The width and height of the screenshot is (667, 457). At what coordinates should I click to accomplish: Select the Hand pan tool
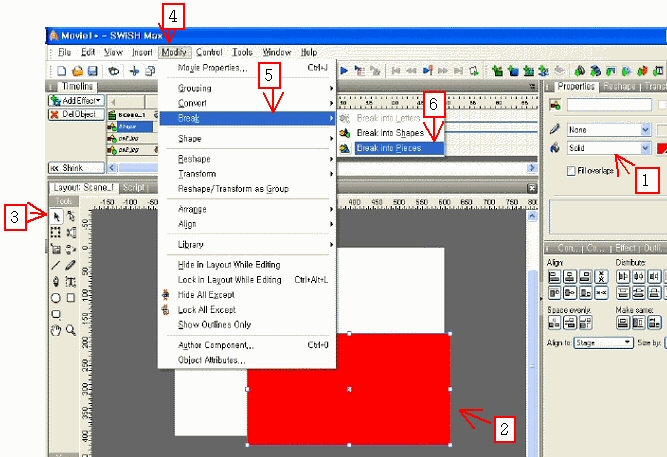(x=56, y=330)
